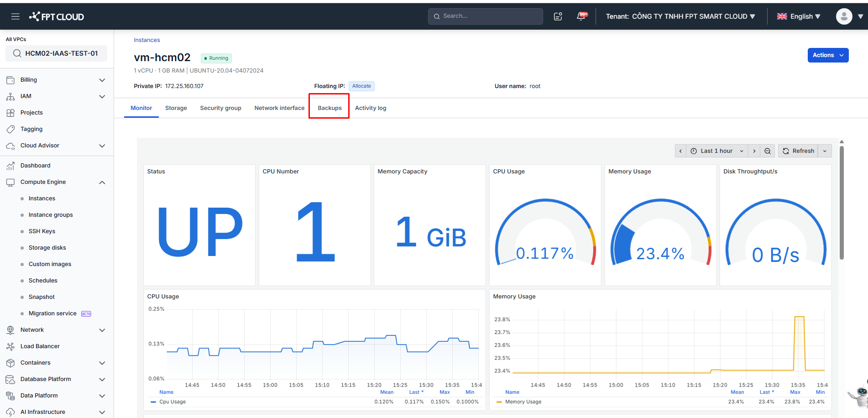This screenshot has width=868, height=418.
Task: Open SSH Keys in the sidebar
Action: (42, 231)
